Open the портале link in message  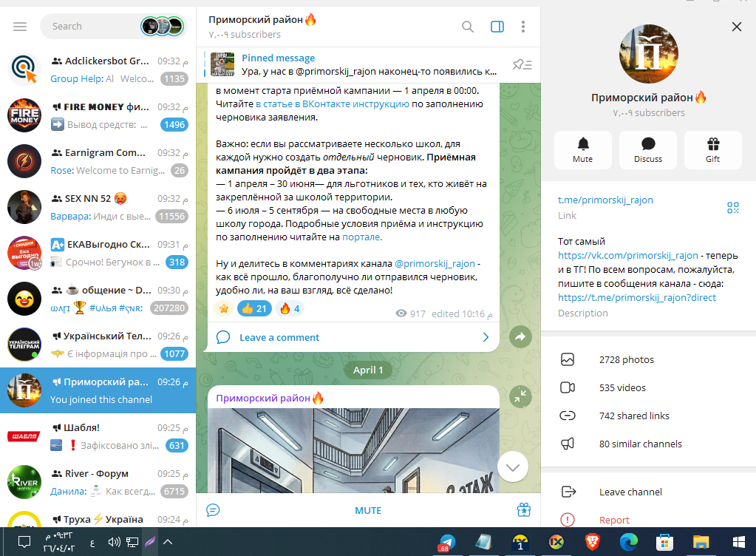[362, 237]
